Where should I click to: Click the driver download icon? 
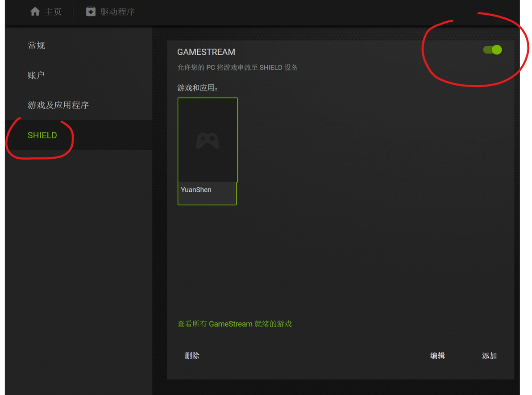91,12
